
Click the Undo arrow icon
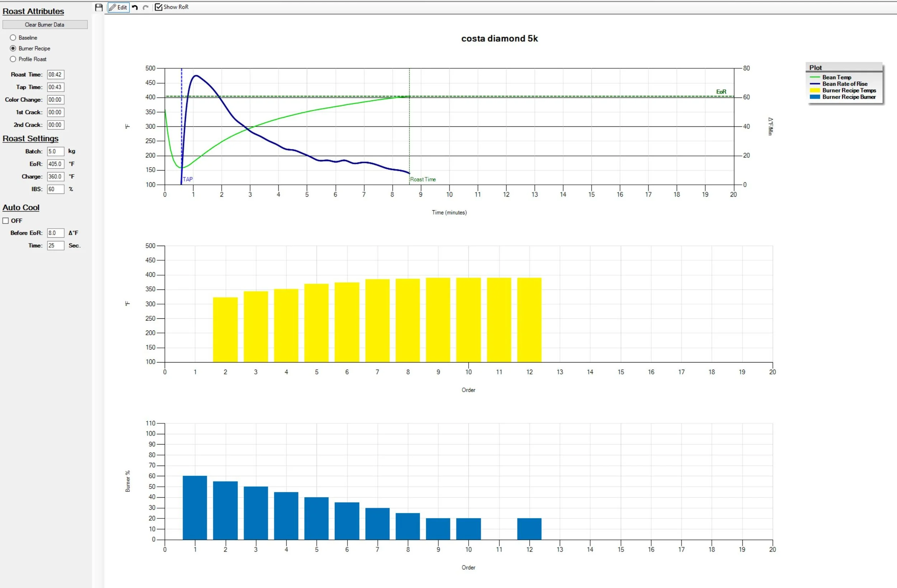[135, 7]
